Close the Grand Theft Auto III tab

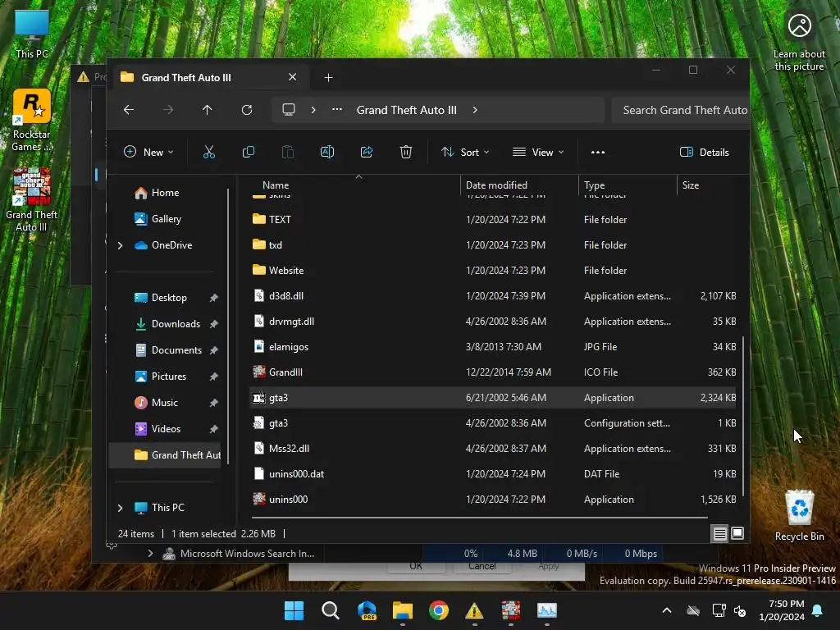point(293,77)
